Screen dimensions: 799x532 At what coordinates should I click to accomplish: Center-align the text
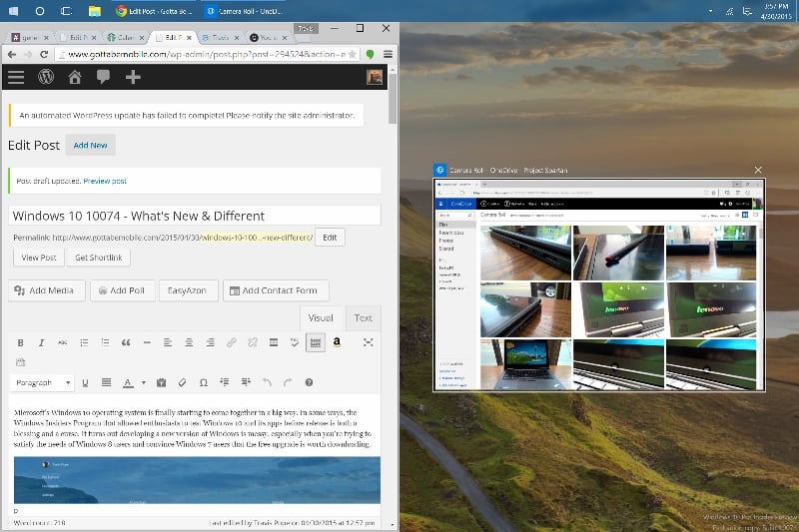pos(189,342)
